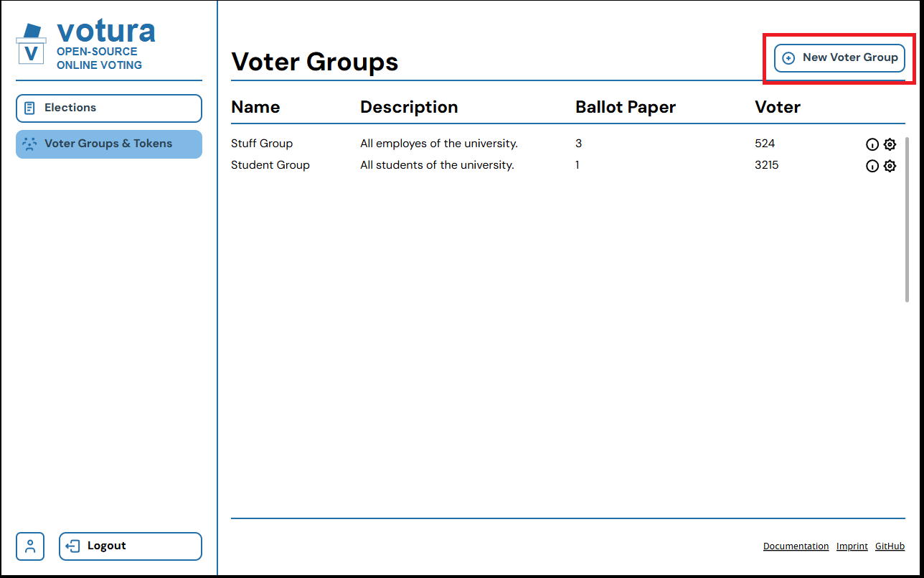Open the user profile icon button
924x578 pixels.
click(30, 546)
